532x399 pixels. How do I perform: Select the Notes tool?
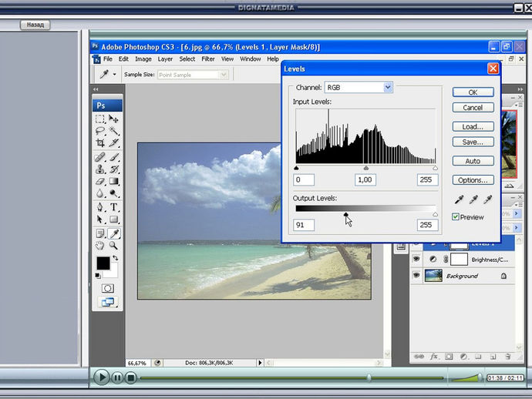click(x=100, y=233)
